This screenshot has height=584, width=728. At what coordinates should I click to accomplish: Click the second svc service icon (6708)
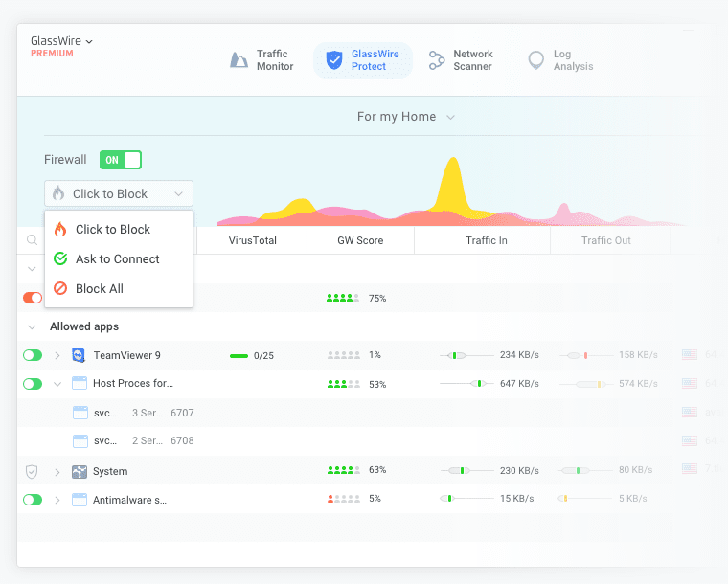pos(80,440)
